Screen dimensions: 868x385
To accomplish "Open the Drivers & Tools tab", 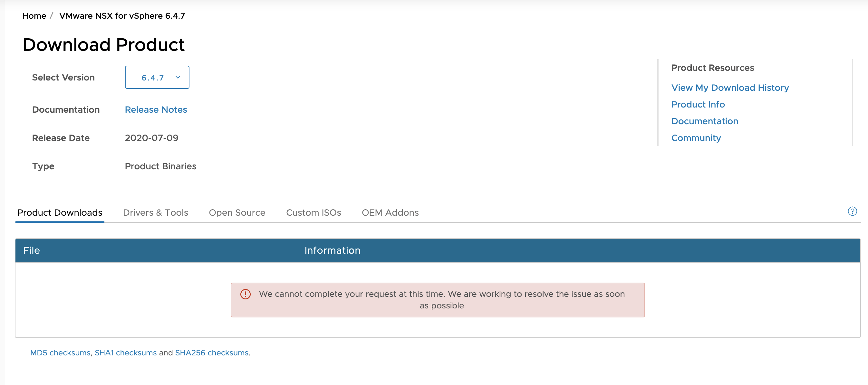I will (155, 213).
